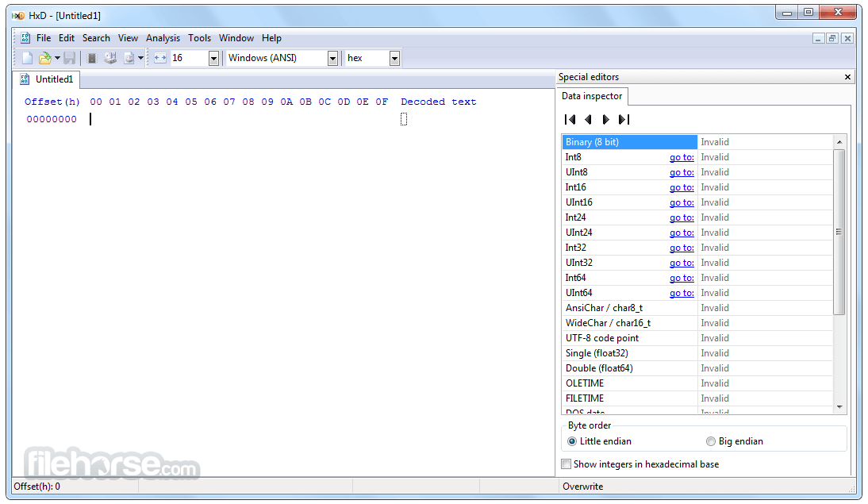Open the Windows (ANSI) encoding dropdown
This screenshot has height=504, width=868.
pyautogui.click(x=332, y=58)
